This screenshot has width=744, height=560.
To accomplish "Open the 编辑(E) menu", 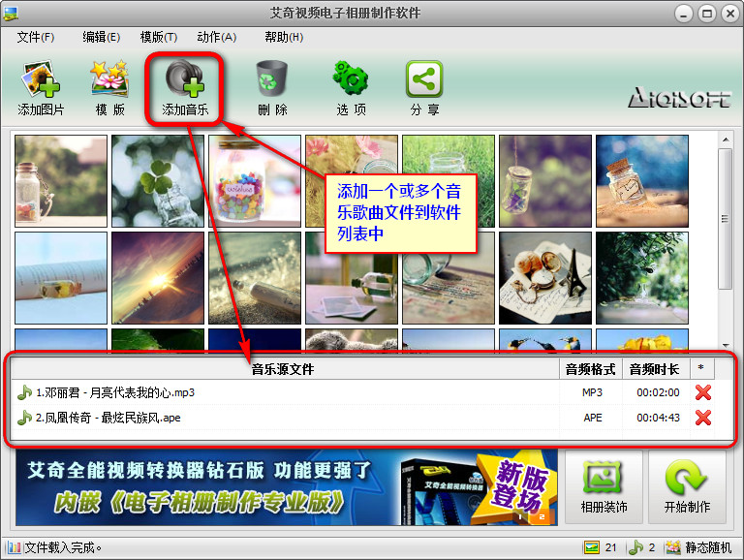I will pos(101,37).
